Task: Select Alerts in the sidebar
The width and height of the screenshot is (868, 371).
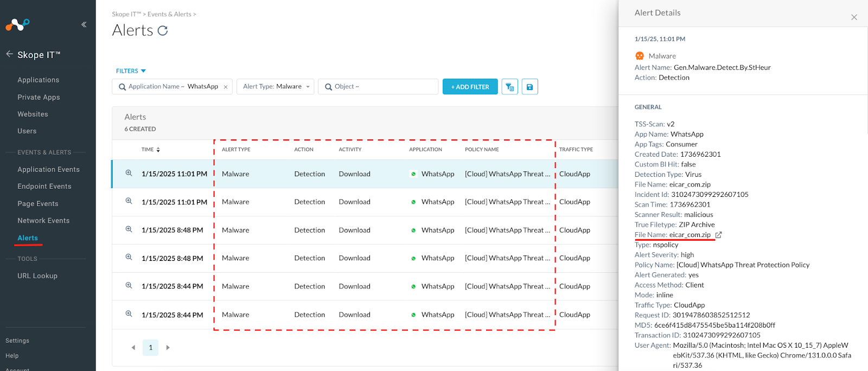Action: [x=28, y=238]
